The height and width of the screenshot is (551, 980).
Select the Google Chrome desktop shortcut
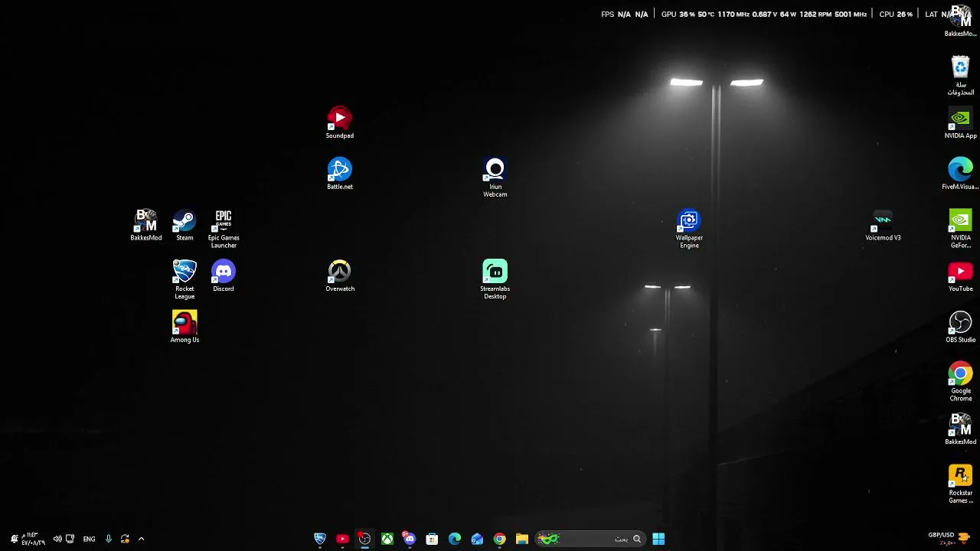click(961, 382)
